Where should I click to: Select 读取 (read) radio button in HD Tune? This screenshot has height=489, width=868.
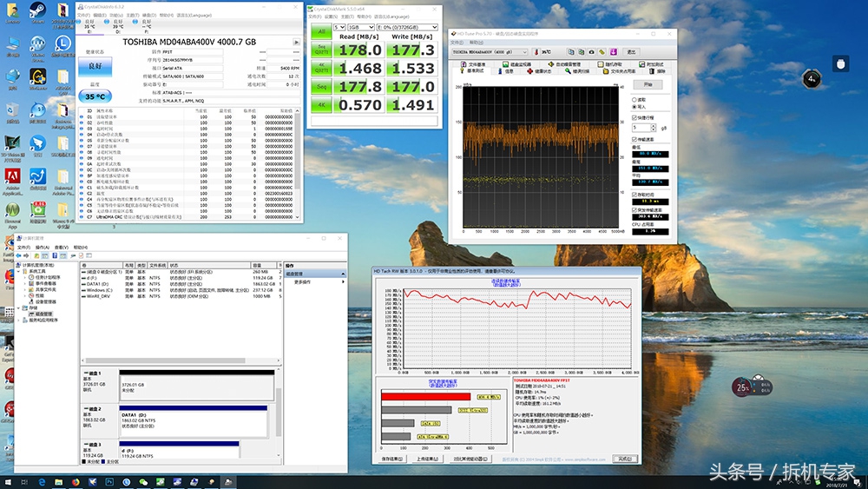tap(635, 100)
